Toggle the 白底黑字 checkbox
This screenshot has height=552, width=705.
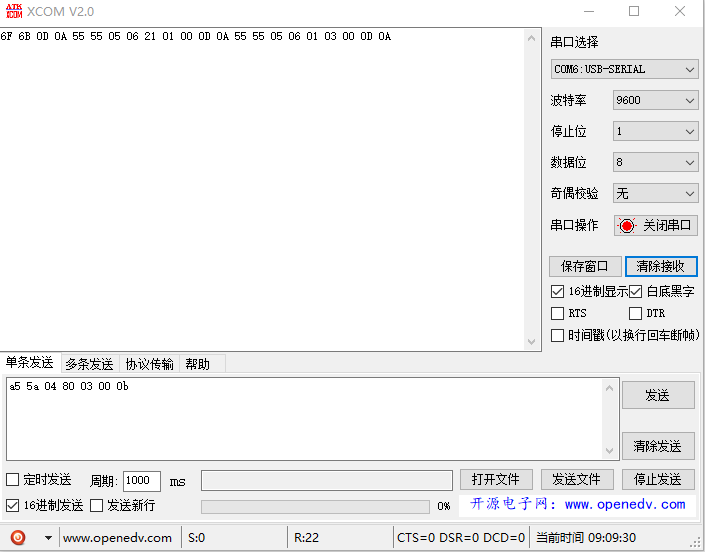coord(635,291)
